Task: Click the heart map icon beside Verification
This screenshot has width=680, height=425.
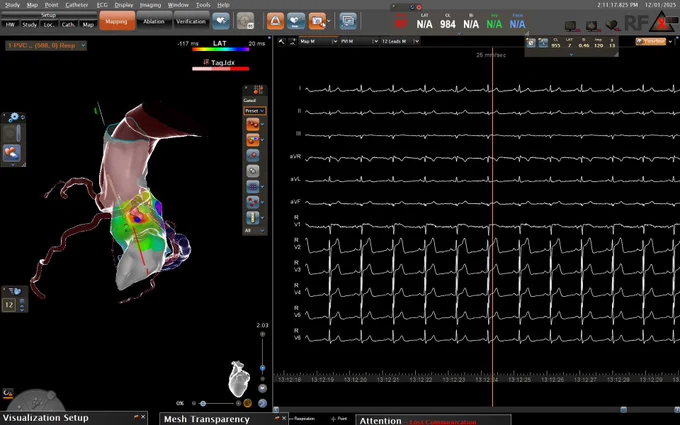Action: [221, 21]
